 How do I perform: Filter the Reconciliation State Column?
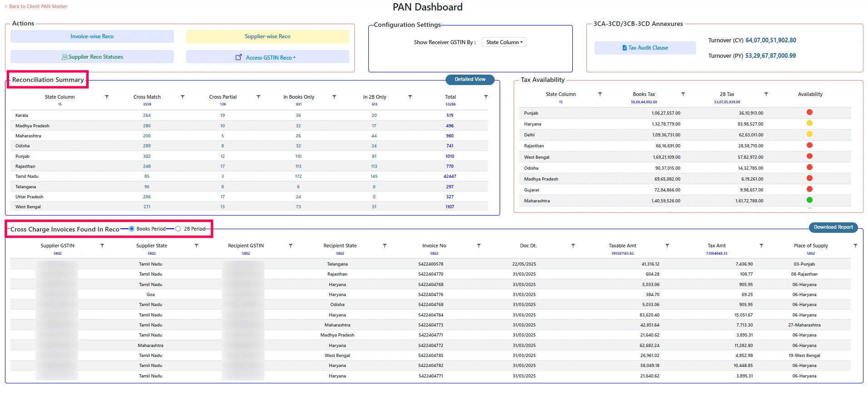pos(107,97)
